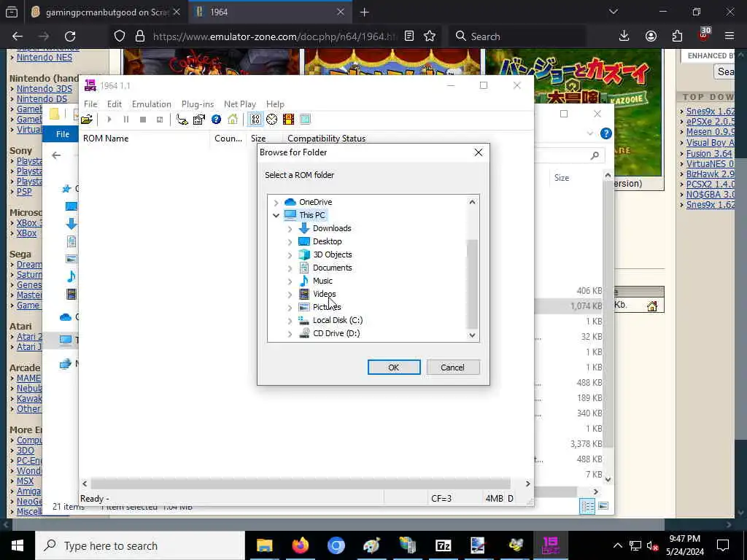Toggle the 60/50 frame rate toolbar icon

coord(255,120)
